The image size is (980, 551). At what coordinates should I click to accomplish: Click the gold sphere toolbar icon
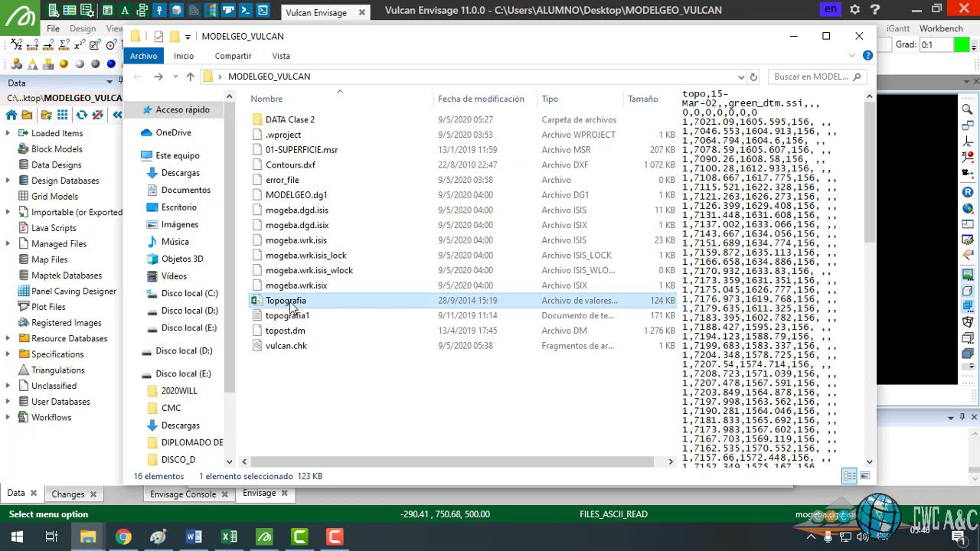64,64
